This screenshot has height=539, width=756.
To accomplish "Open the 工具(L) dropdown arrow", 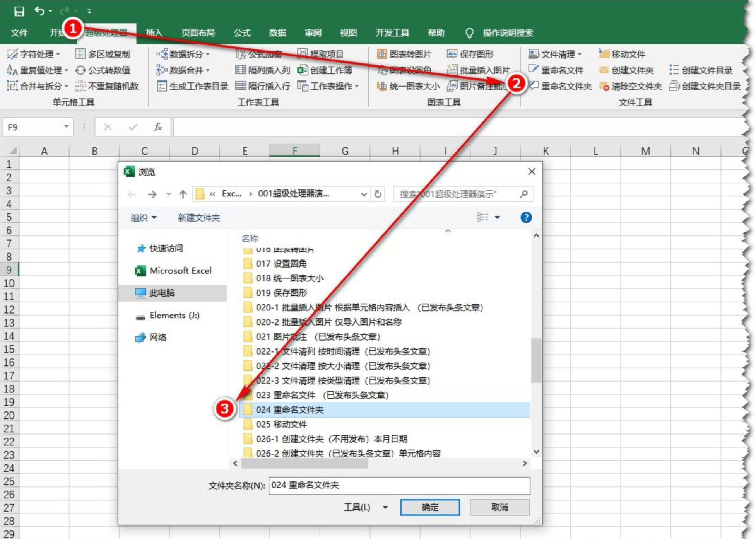I will 385,507.
